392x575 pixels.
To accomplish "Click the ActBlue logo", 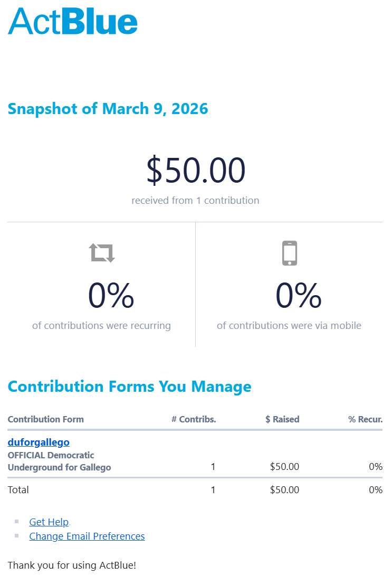I will tap(73, 22).
